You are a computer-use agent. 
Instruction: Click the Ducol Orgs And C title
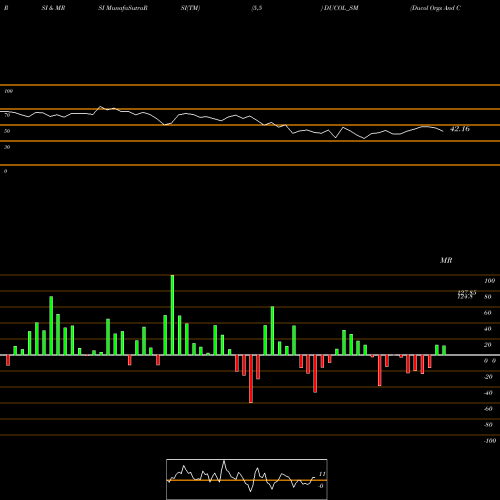tap(435, 8)
